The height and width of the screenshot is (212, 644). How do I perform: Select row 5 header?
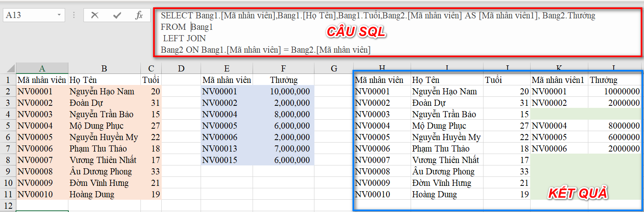tap(8, 125)
